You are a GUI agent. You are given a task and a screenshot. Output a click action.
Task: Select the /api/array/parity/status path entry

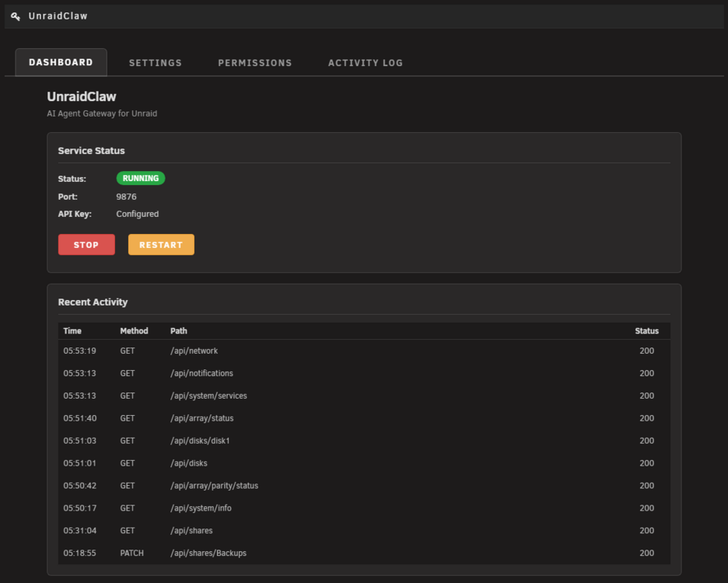point(215,486)
